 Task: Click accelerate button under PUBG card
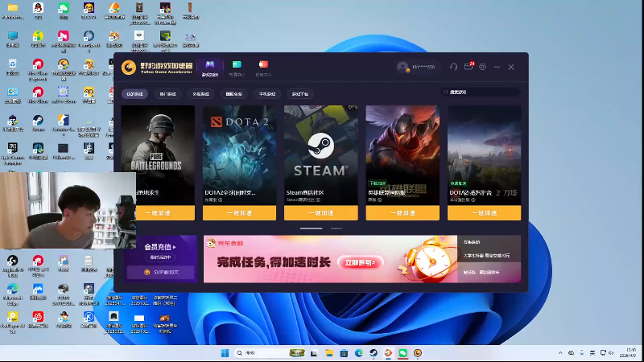tap(165, 213)
